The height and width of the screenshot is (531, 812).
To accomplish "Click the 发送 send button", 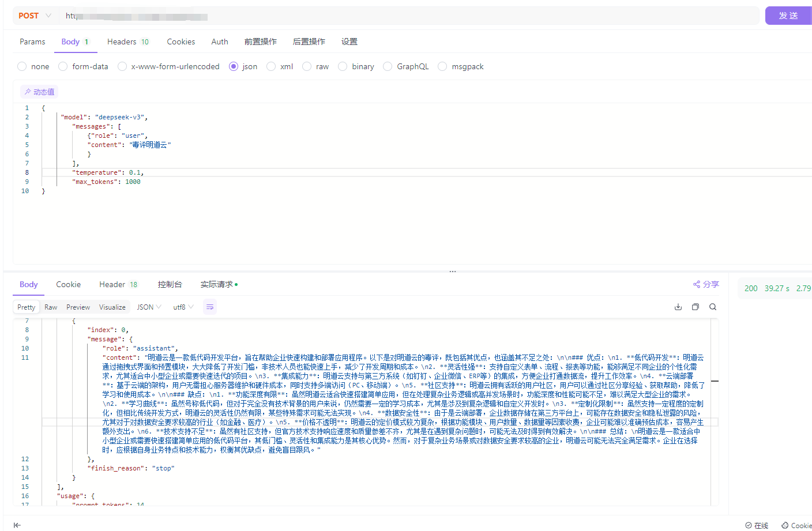I will click(x=788, y=16).
